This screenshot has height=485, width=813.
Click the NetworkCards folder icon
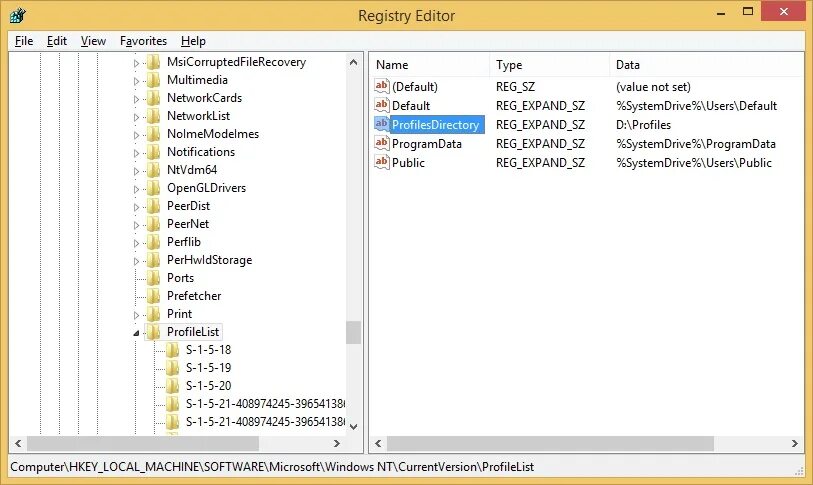(x=153, y=98)
